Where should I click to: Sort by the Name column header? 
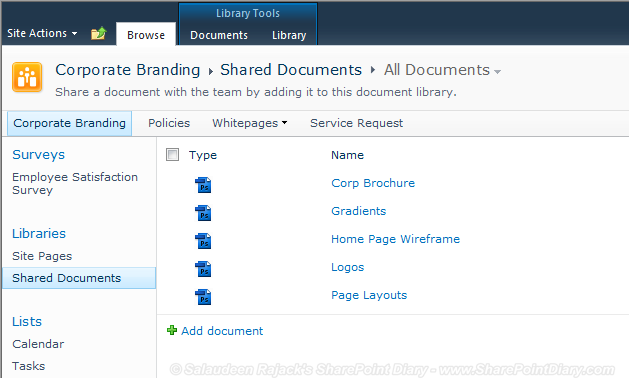tap(347, 155)
